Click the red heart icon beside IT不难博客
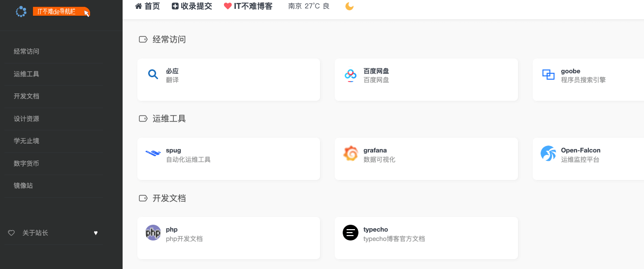The image size is (644, 269). click(227, 6)
